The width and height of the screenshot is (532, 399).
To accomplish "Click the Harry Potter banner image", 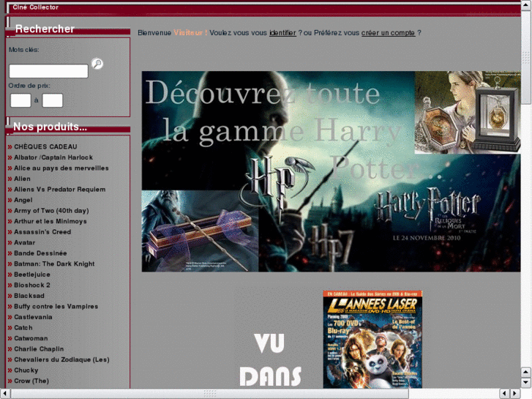I will [x=331, y=171].
